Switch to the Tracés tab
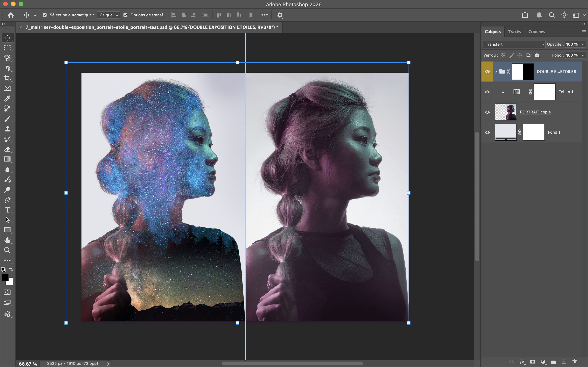The image size is (588, 367). point(514,32)
